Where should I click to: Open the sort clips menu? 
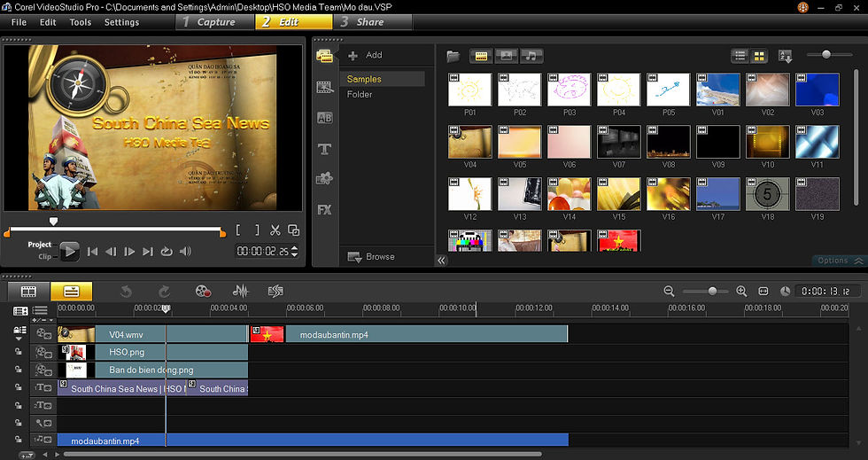pos(786,56)
